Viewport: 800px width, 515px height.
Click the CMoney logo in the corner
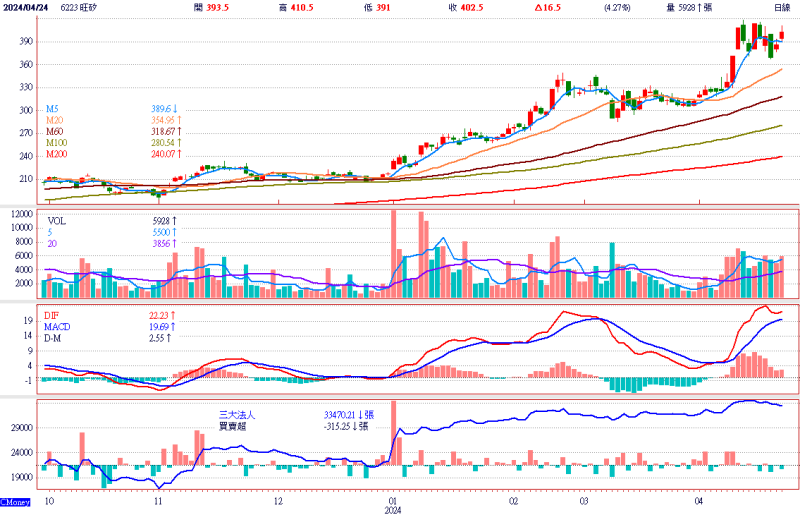click(17, 501)
